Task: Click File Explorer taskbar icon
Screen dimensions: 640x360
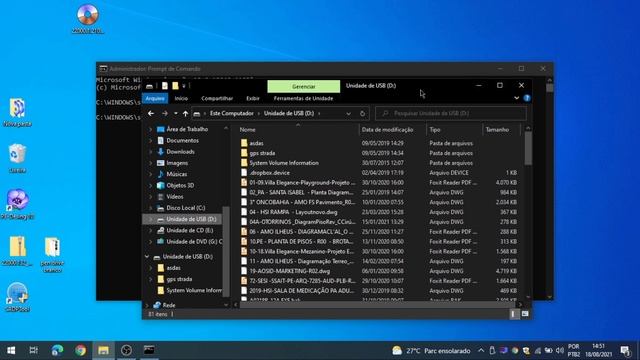Action: [103, 350]
